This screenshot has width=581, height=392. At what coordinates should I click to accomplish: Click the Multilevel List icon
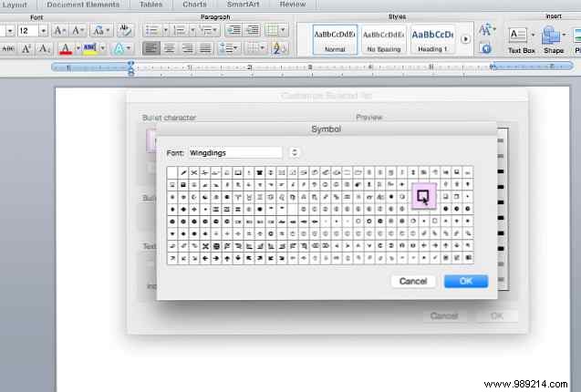tap(207, 30)
